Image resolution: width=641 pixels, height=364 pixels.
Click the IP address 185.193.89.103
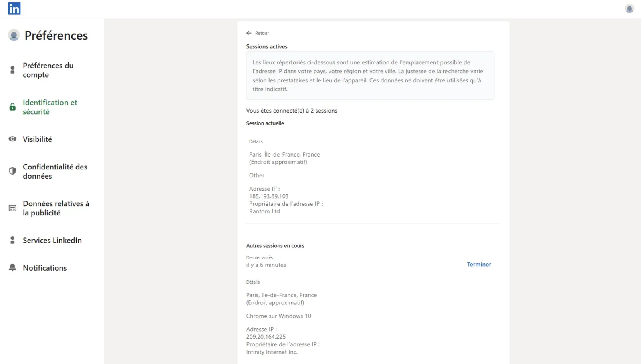[269, 196]
